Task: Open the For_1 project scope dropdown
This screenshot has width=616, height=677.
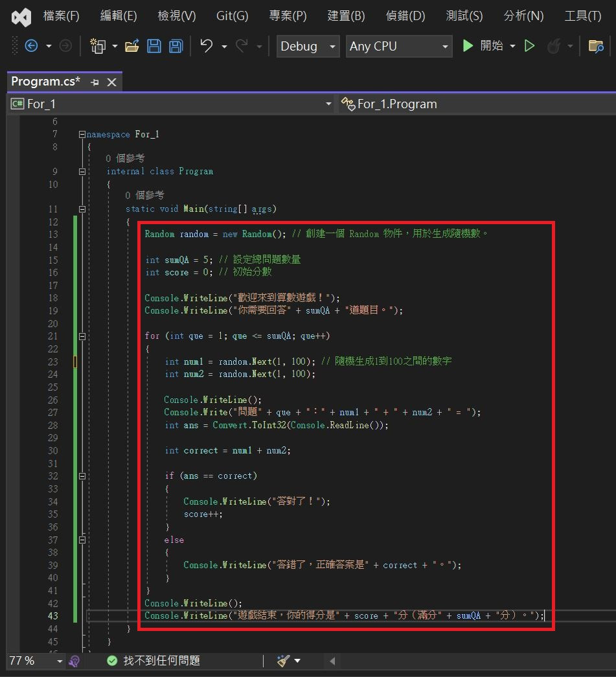Action: (x=171, y=104)
